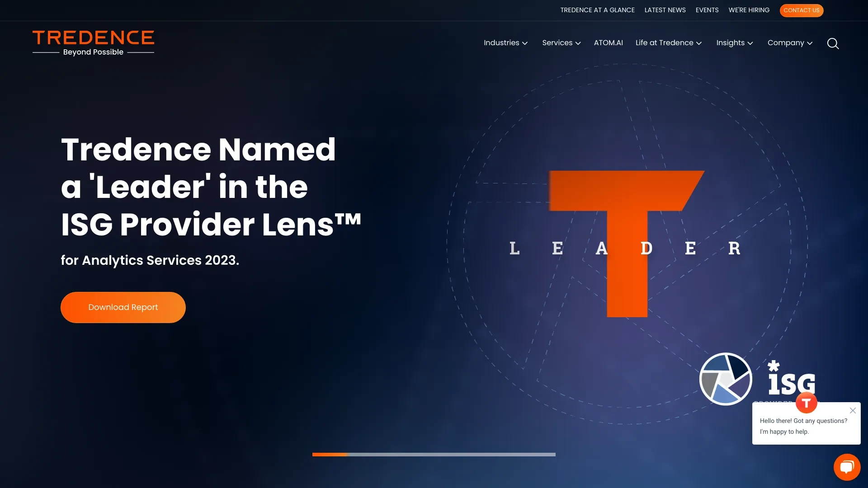Click the Tredence logo in header
This screenshot has height=488, width=868.
pos(93,43)
